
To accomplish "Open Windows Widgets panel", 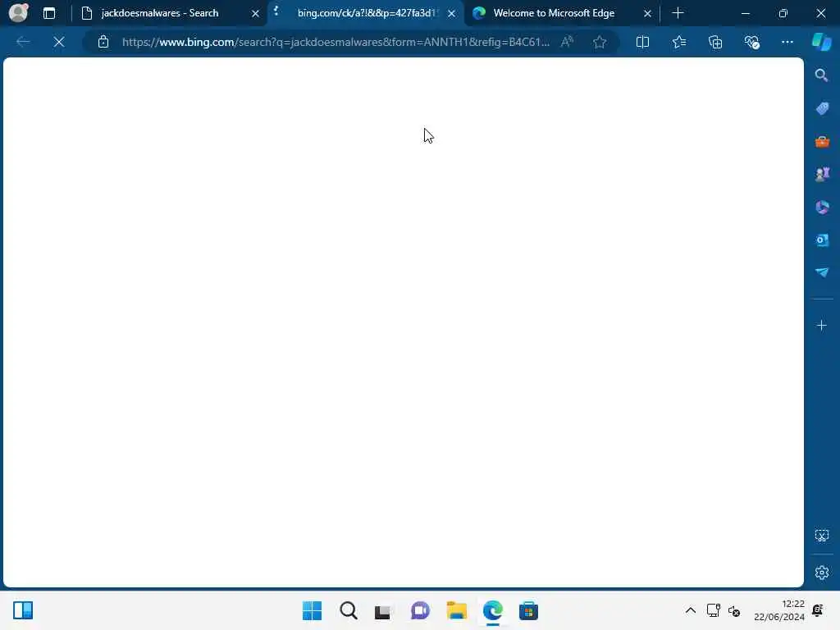I will coord(23,610).
